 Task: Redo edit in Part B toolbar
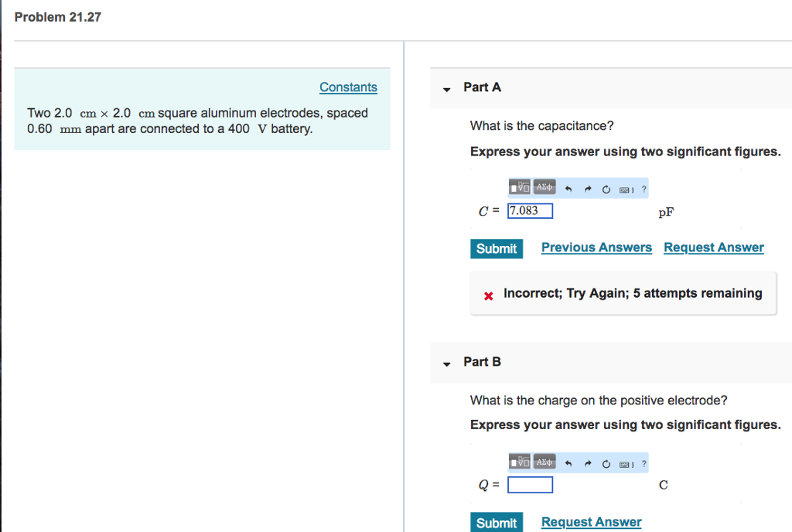[x=588, y=463]
